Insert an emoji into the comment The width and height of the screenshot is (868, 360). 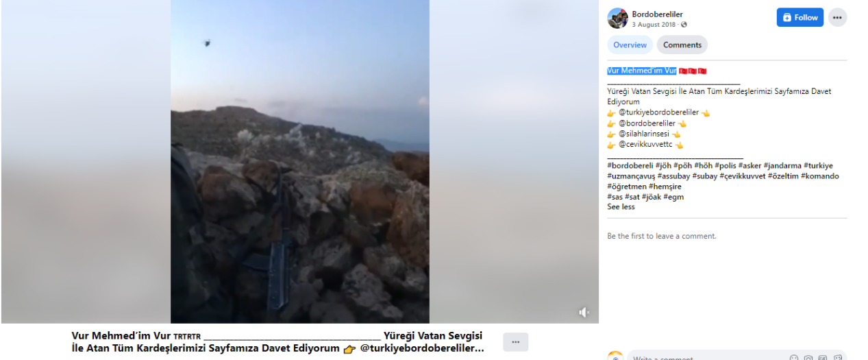pyautogui.click(x=794, y=358)
